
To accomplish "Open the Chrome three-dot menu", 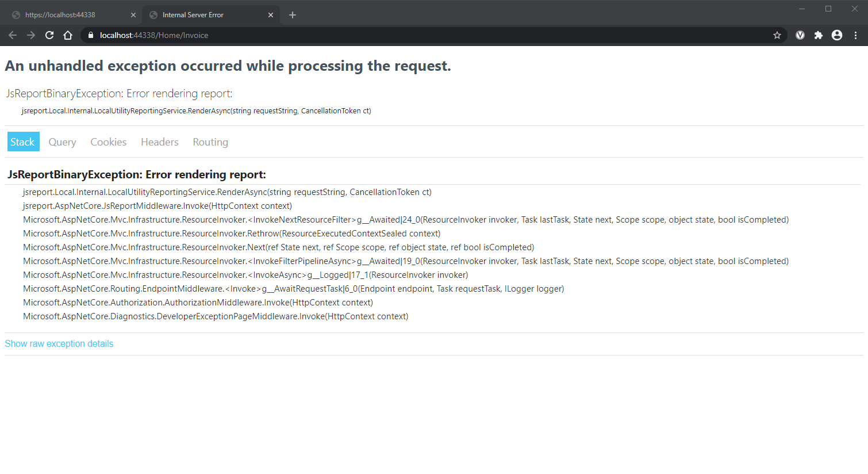I will 855,35.
